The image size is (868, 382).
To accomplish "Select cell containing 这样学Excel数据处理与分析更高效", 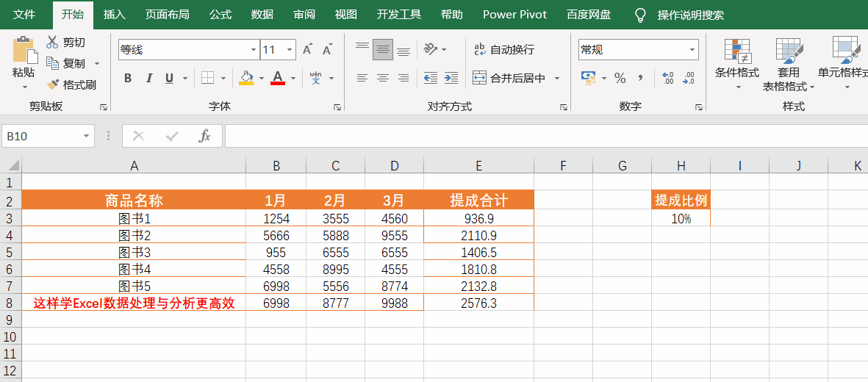I will coord(134,303).
